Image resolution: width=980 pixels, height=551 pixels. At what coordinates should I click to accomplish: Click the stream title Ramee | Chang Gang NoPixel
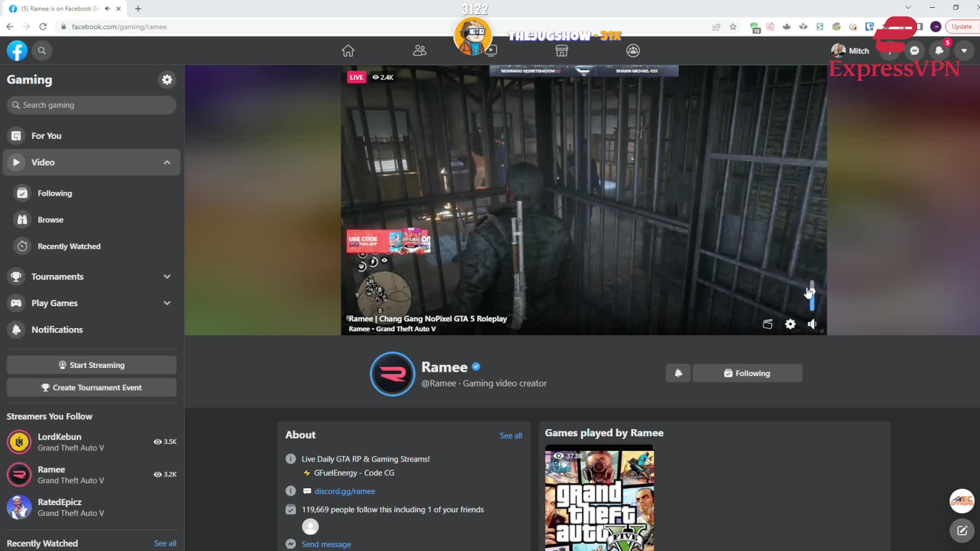tap(428, 319)
